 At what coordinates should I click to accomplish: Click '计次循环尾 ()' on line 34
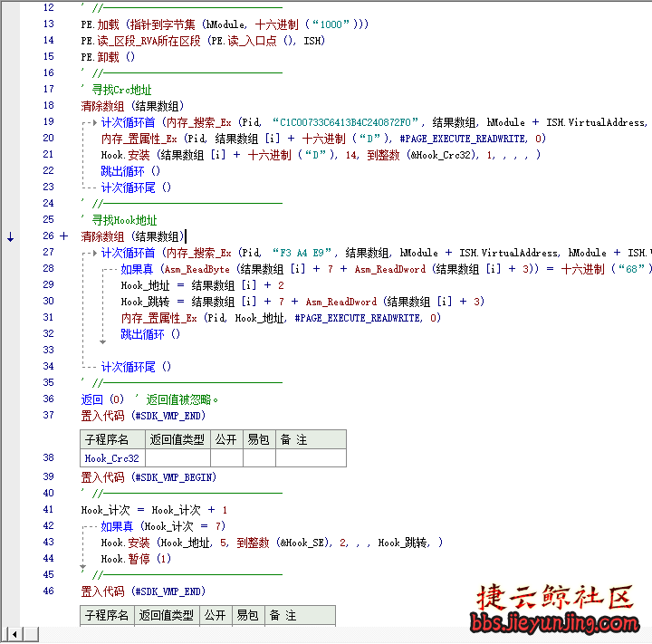[x=136, y=367]
